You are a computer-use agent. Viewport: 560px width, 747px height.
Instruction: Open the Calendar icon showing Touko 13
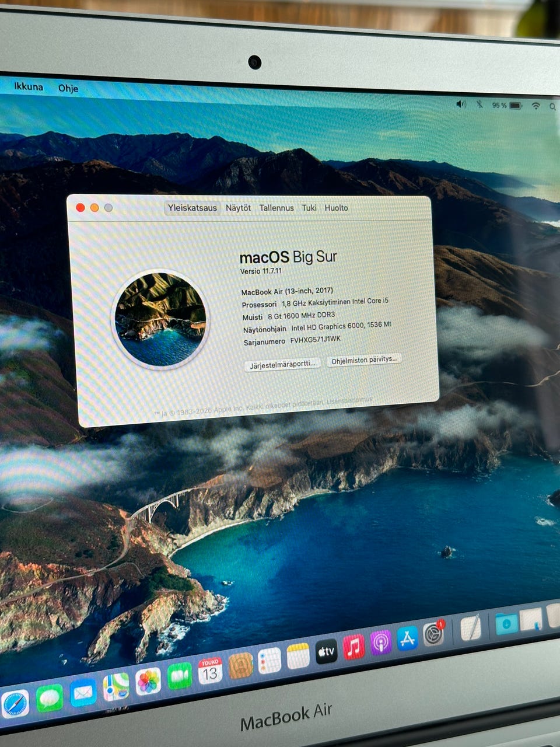[x=209, y=671]
